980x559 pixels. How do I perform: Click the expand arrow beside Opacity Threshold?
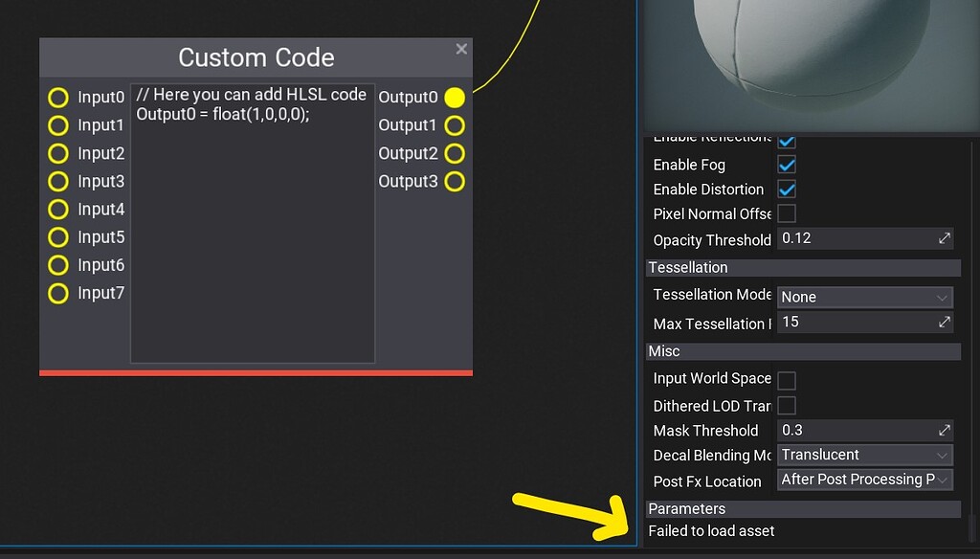[943, 238]
